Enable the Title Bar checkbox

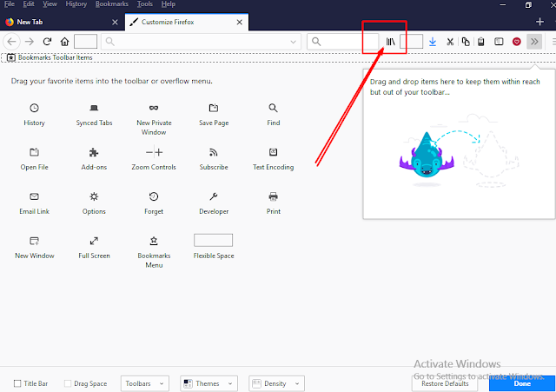click(x=17, y=383)
